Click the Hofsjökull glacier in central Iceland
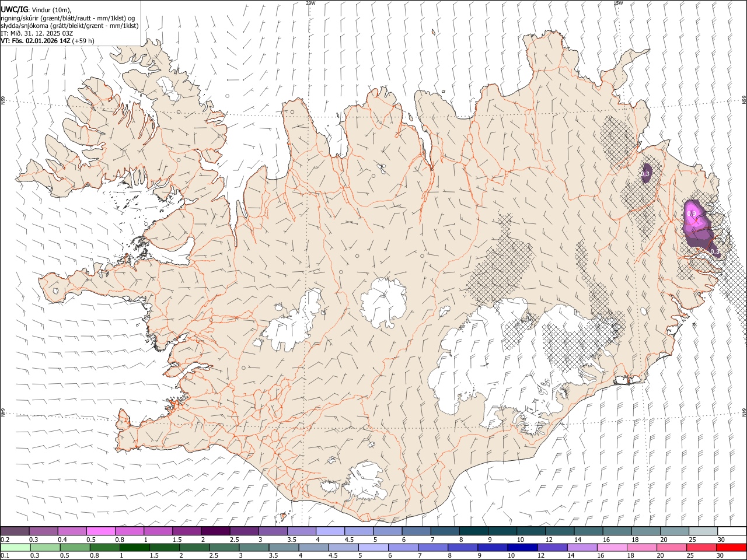Image resolution: width=747 pixels, height=560 pixels. (383, 302)
